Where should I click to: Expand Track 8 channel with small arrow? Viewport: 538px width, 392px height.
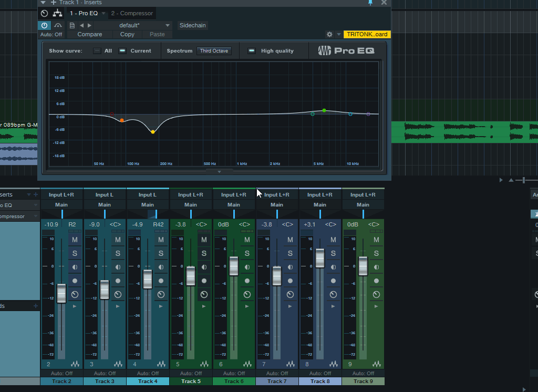(x=333, y=306)
